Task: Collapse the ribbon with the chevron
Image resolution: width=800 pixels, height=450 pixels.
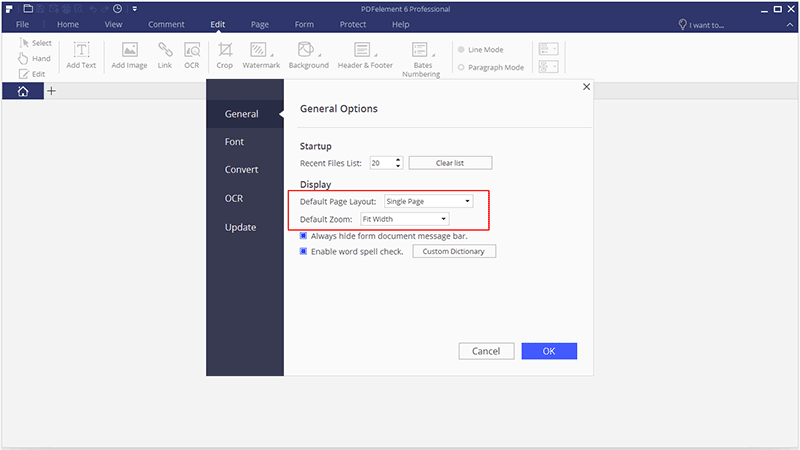Action: coord(790,24)
